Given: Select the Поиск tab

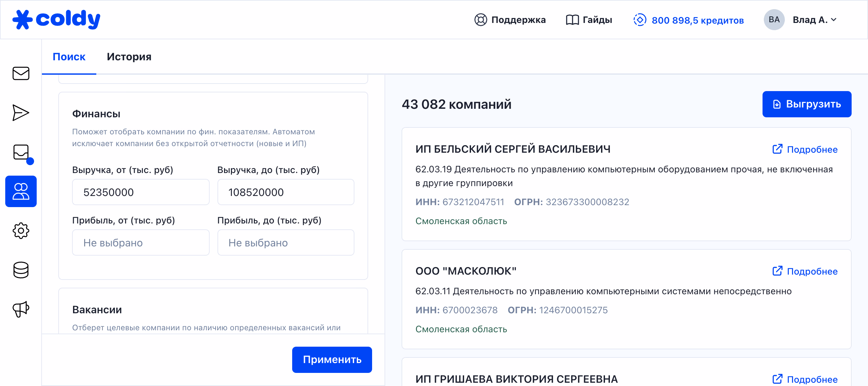Looking at the screenshot, I should 69,57.
